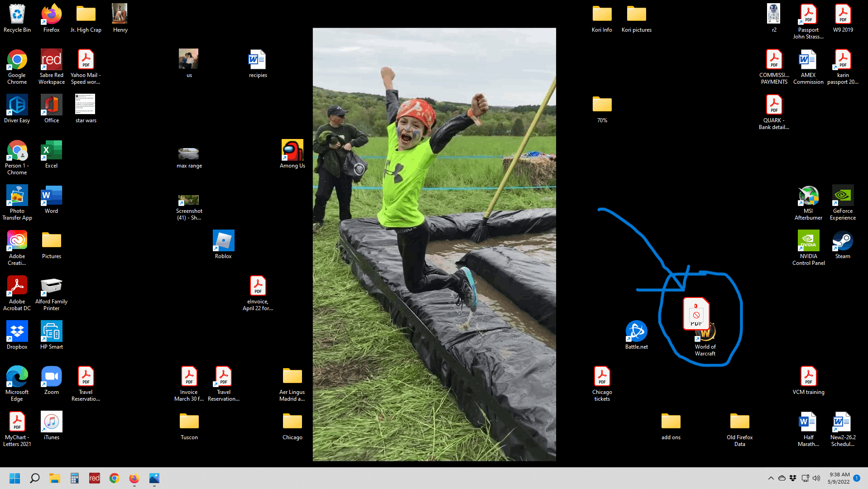Open the Henry picture file
This screenshot has height=489, width=868.
120,18
